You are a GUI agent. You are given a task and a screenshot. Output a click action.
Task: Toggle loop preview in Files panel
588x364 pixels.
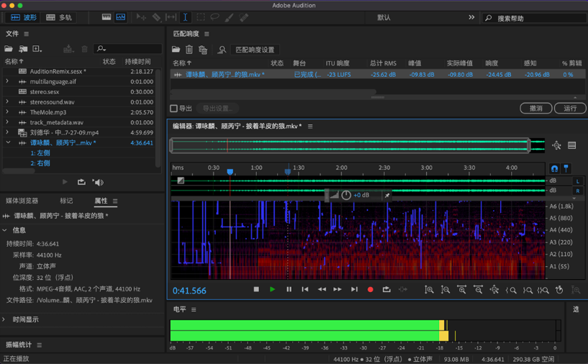[x=81, y=182]
